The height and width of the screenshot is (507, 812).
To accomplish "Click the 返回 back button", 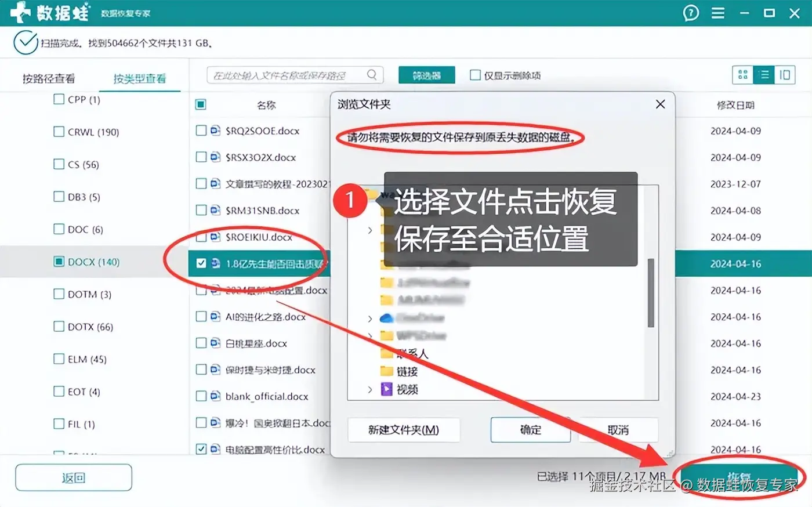I will pyautogui.click(x=74, y=478).
